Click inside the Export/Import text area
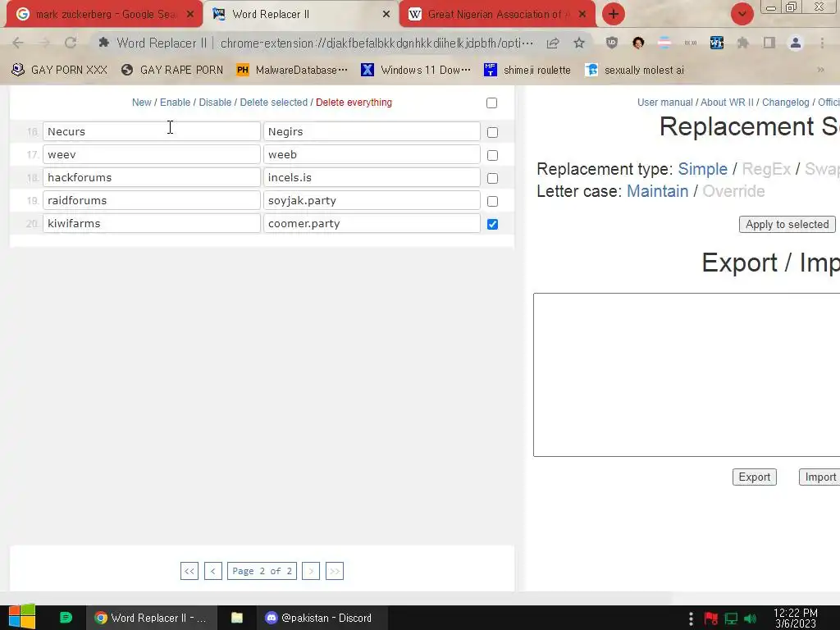 pos(687,375)
